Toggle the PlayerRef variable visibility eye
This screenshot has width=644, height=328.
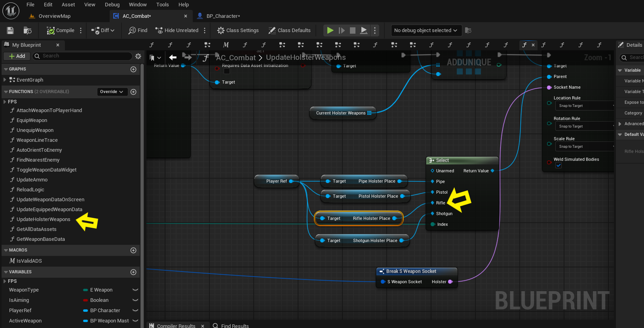[135, 311]
